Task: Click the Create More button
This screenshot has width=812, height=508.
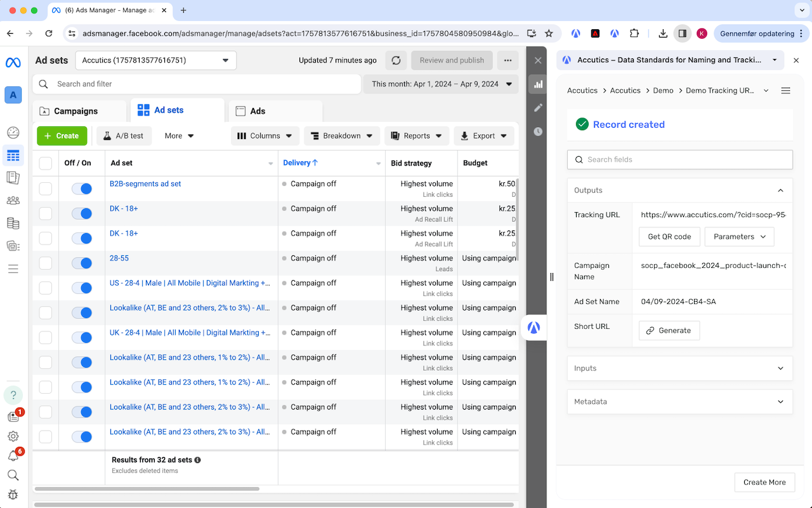Action: pos(764,483)
